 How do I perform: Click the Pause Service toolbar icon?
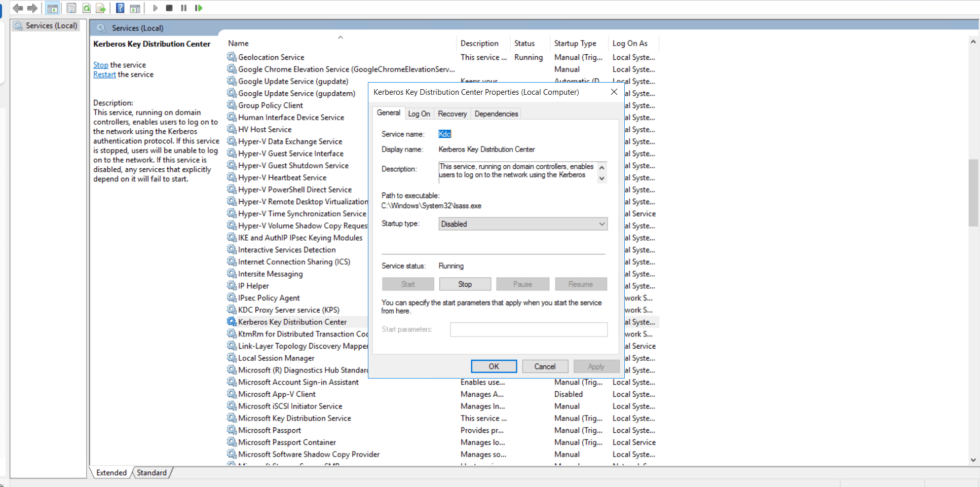tap(183, 8)
